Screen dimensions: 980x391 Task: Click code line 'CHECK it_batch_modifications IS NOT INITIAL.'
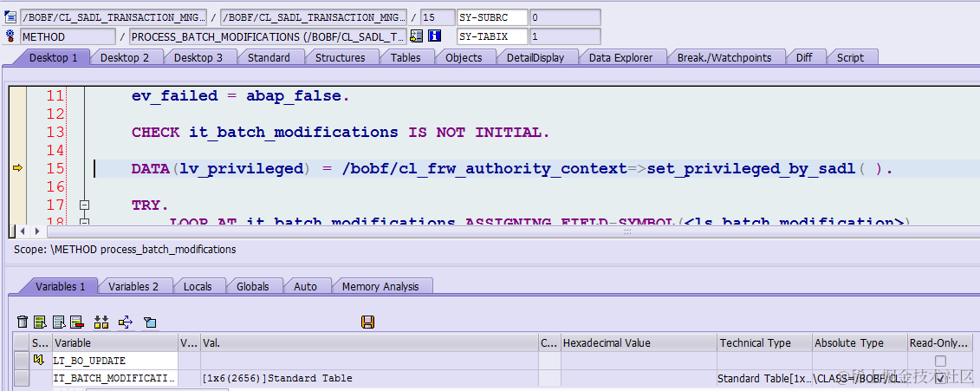(341, 132)
